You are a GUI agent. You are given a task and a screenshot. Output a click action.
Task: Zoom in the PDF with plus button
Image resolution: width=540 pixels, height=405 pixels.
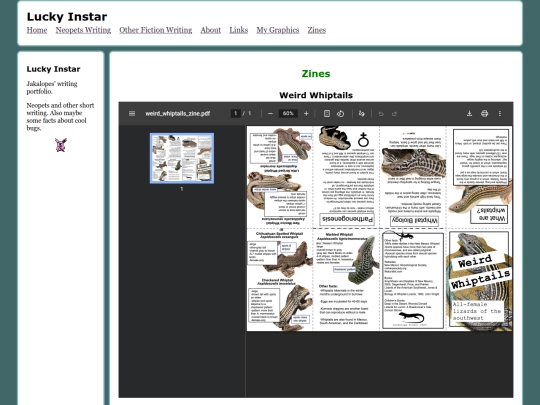(x=306, y=114)
